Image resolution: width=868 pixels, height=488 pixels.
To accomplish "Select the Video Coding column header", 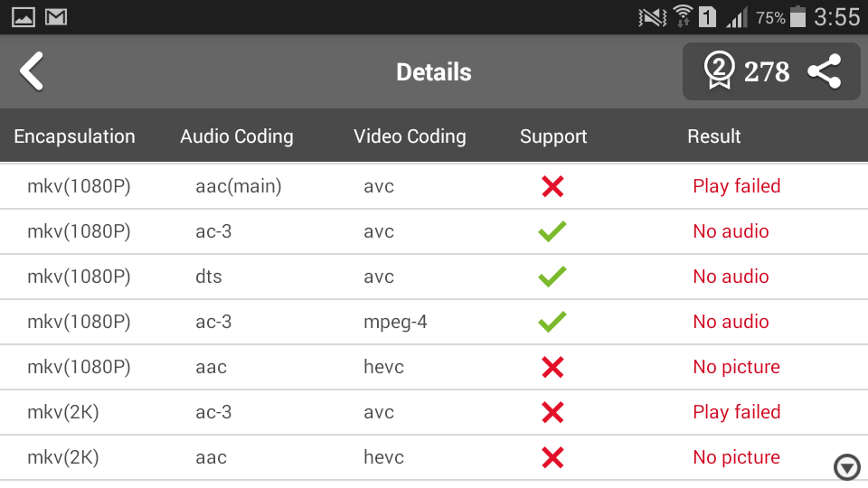I will (x=410, y=136).
